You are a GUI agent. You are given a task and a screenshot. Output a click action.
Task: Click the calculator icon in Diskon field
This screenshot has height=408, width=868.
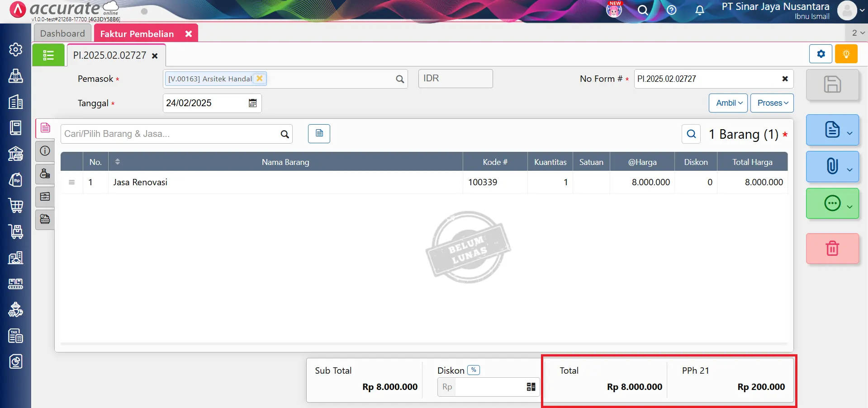[x=531, y=387]
